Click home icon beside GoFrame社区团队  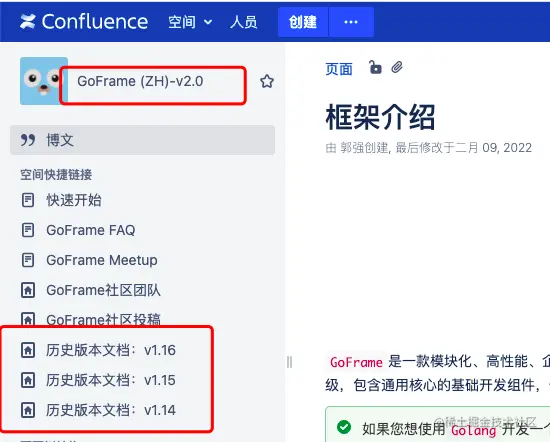28,290
